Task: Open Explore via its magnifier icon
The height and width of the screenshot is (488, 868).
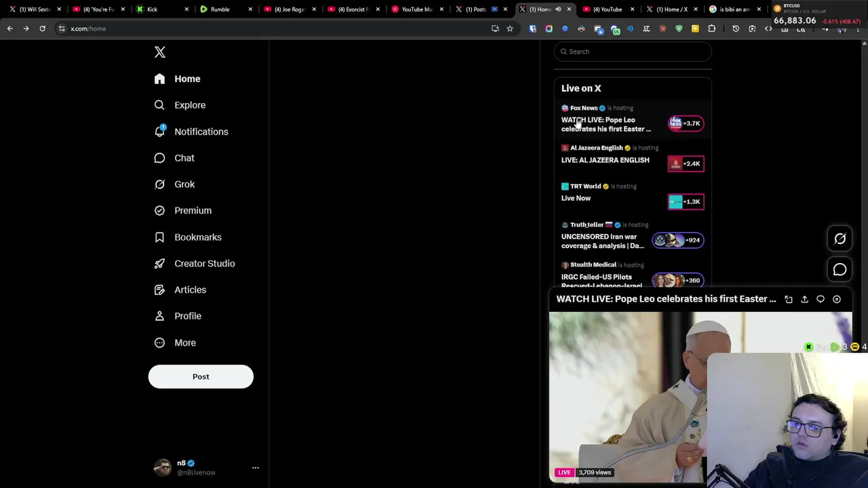Action: pyautogui.click(x=159, y=105)
